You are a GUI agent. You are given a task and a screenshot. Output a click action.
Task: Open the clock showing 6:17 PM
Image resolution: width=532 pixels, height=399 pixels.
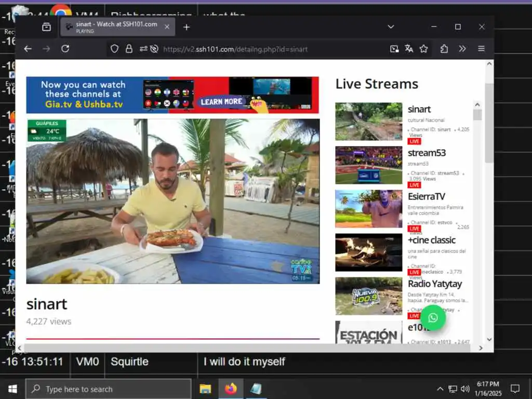point(488,389)
